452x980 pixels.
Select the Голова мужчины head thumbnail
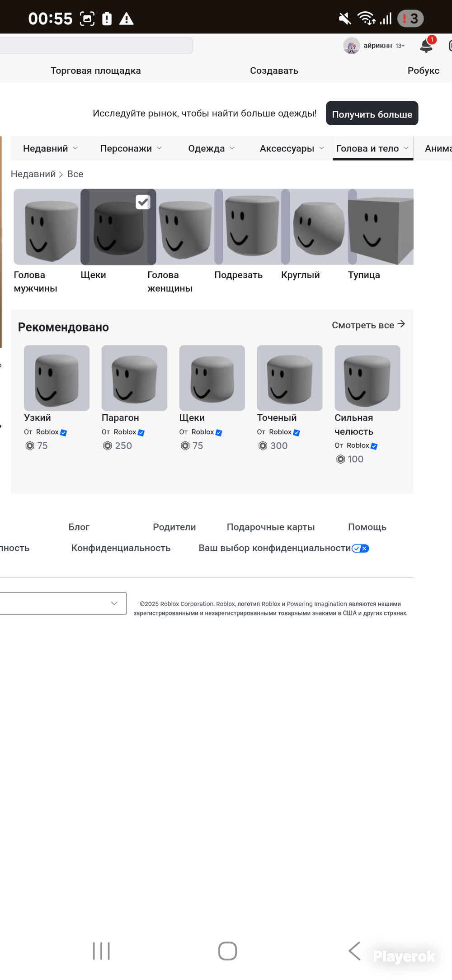[x=47, y=227]
